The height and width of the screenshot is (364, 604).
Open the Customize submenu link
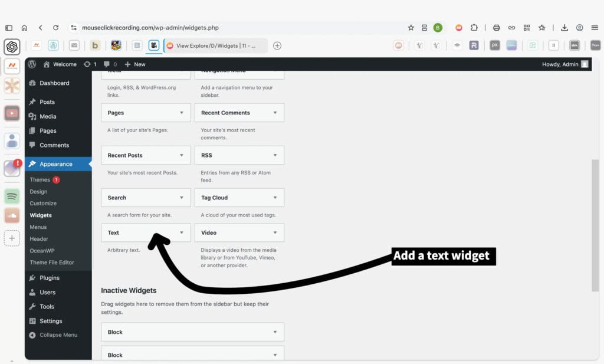coord(43,204)
